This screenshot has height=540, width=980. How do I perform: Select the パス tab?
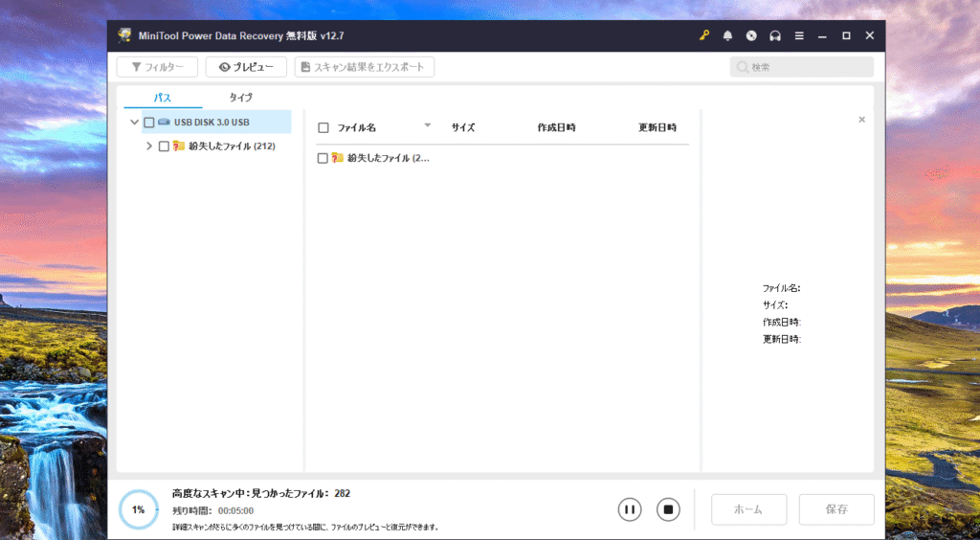[x=163, y=98]
